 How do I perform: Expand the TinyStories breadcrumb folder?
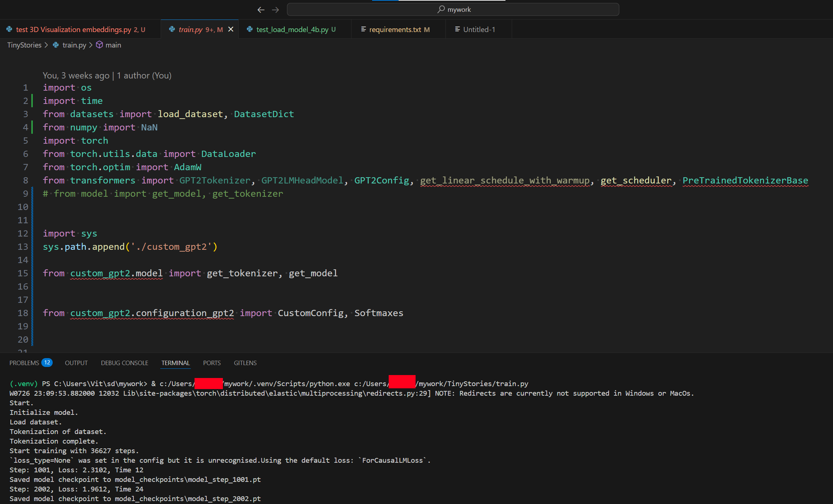(x=24, y=45)
